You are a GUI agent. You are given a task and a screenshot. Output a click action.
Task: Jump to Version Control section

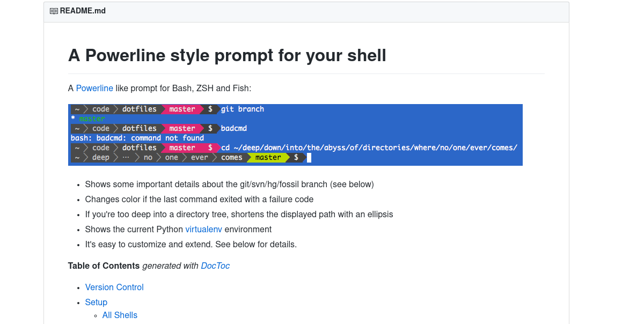(114, 287)
